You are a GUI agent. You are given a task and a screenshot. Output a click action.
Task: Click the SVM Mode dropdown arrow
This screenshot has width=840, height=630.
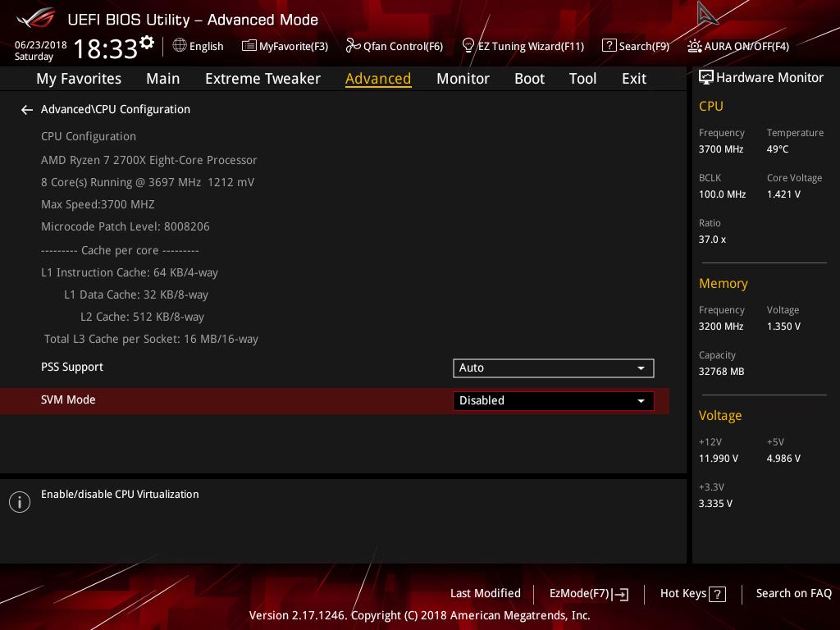click(641, 401)
